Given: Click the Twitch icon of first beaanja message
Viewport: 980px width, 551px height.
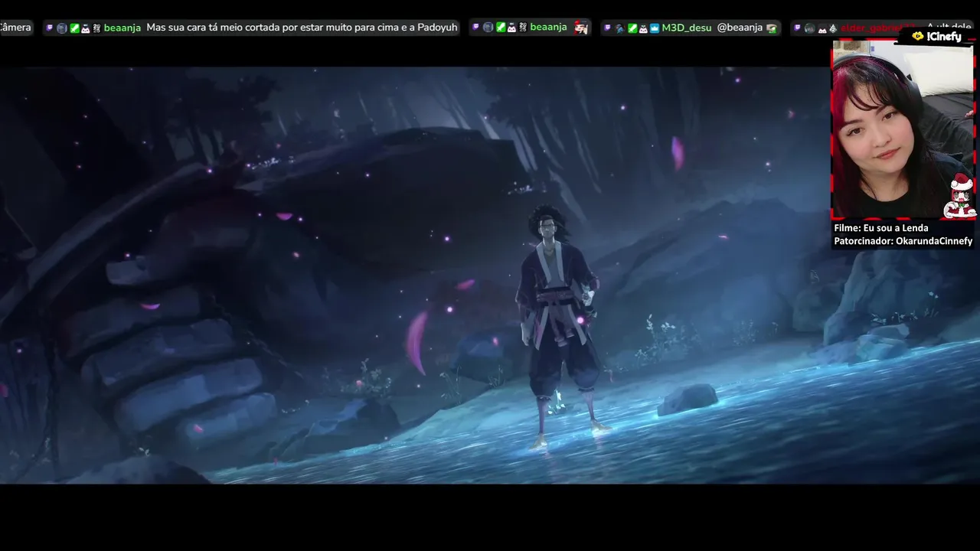Looking at the screenshot, I should coord(50,28).
